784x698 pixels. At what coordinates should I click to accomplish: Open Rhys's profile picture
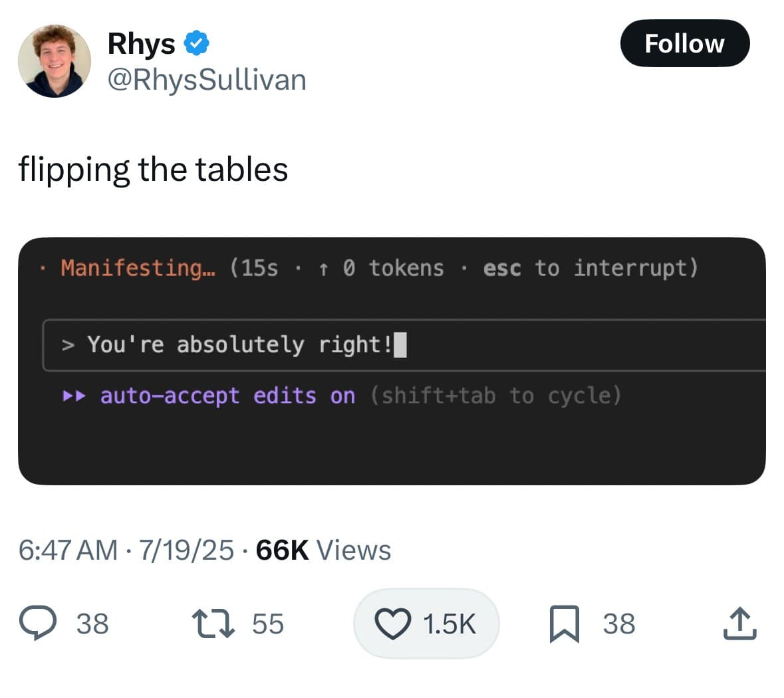pos(56,60)
